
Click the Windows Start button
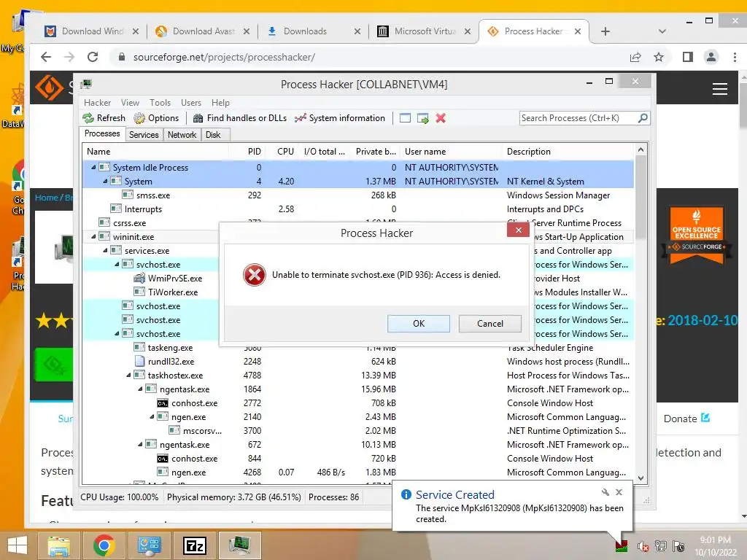pyautogui.click(x=18, y=545)
